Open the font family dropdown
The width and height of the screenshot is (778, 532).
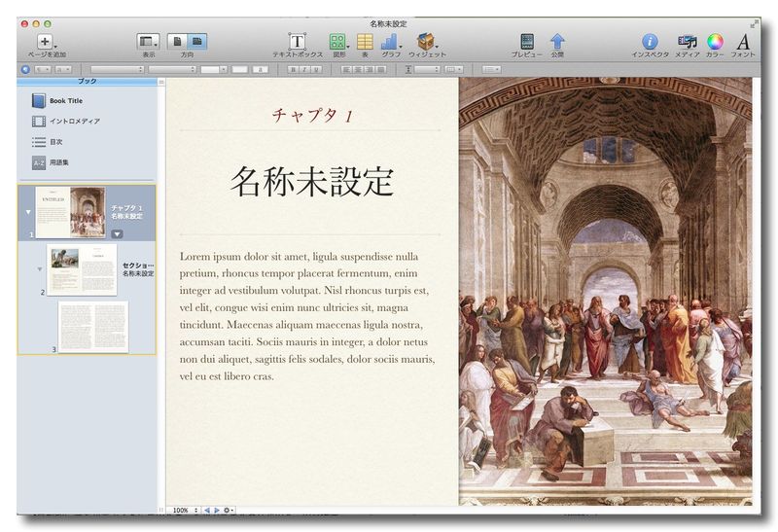click(117, 69)
